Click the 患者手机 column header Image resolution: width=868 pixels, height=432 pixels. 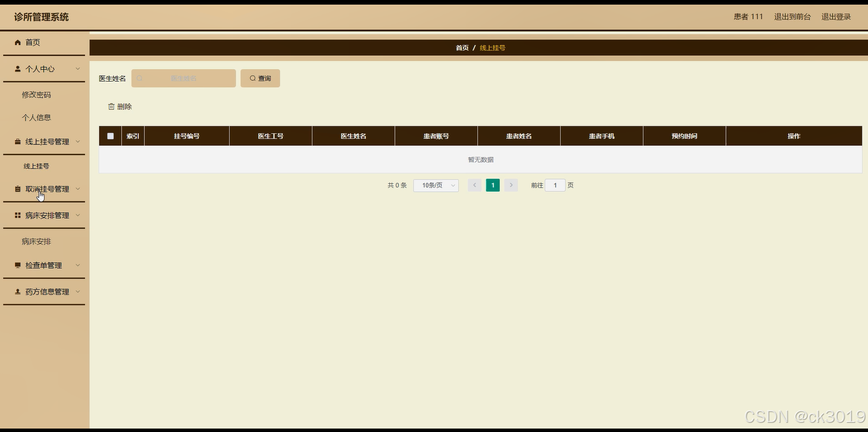(601, 136)
